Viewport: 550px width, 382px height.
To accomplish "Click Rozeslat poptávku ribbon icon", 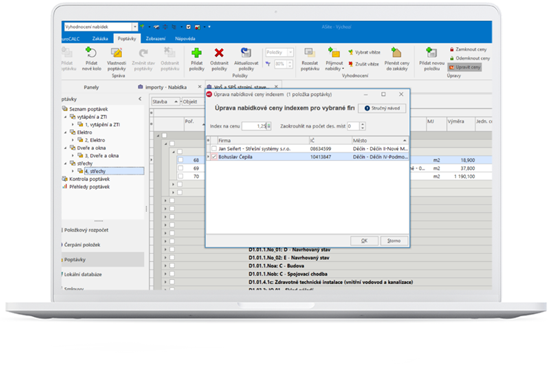I will (310, 53).
